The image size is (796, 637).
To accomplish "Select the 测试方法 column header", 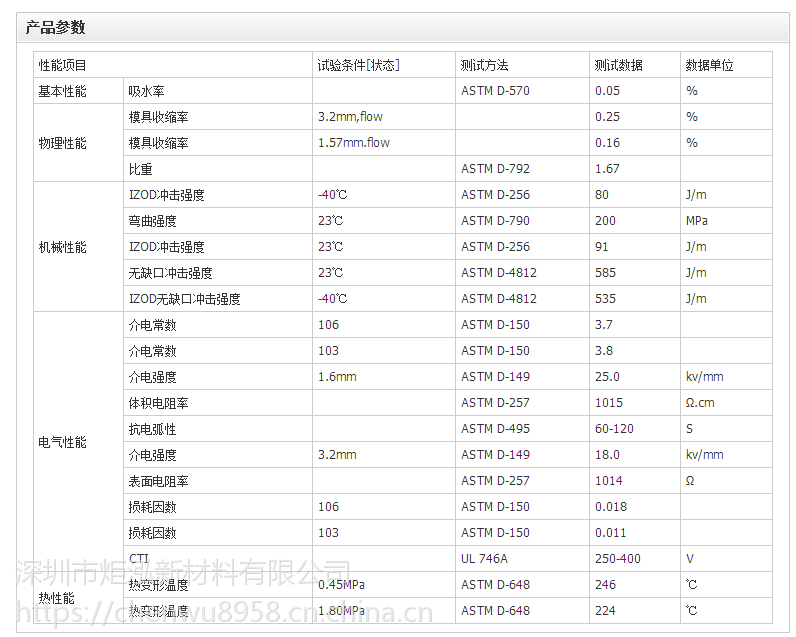I will tap(485, 65).
